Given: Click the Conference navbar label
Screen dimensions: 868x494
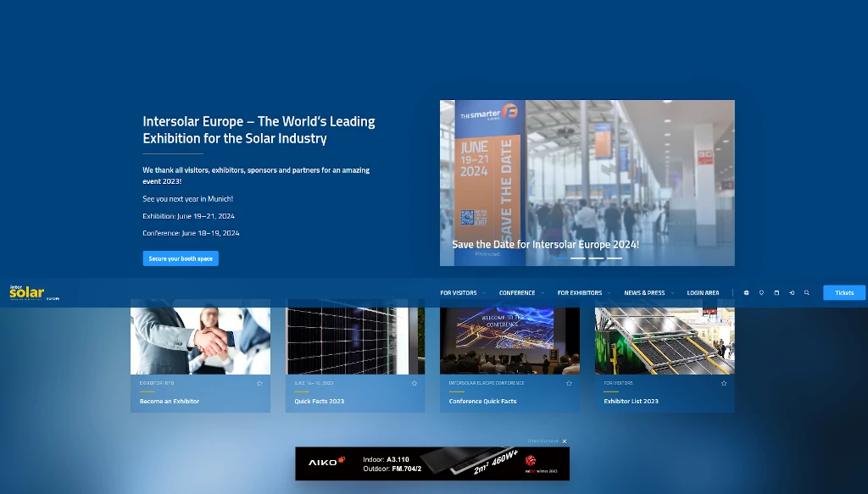Looking at the screenshot, I should (x=517, y=292).
